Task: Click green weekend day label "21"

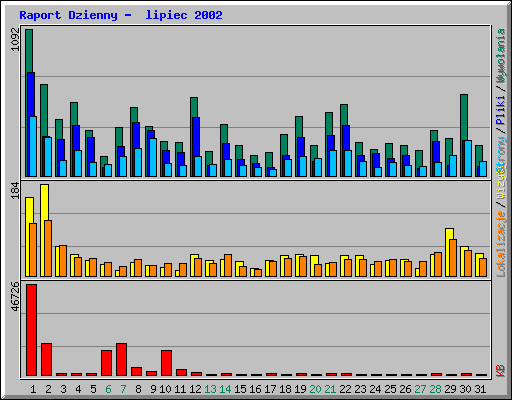Action: tap(330, 389)
